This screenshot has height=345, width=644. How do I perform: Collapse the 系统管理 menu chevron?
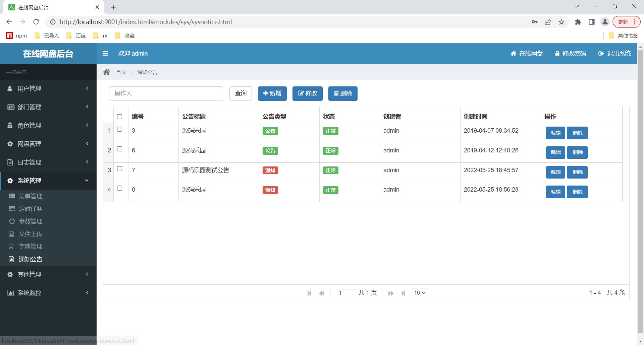click(x=87, y=181)
